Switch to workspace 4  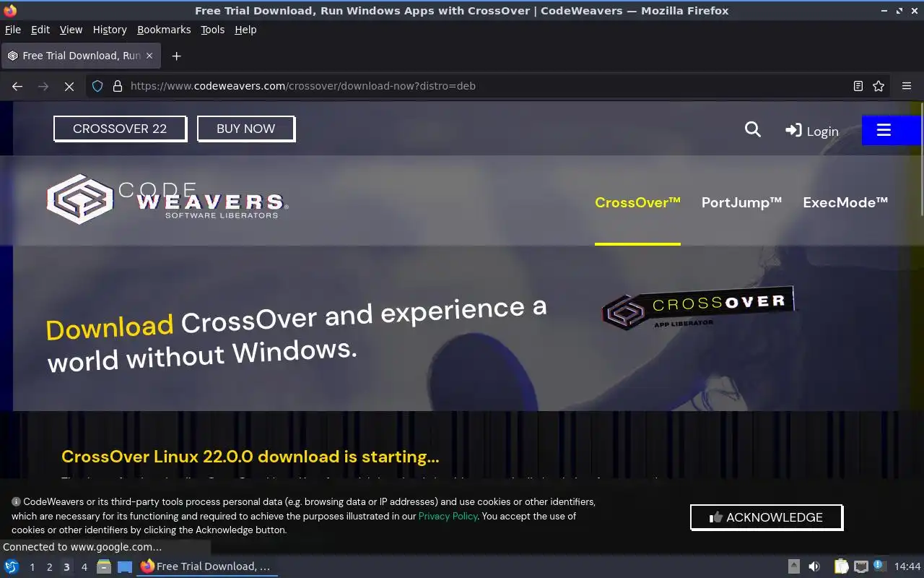pos(84,567)
